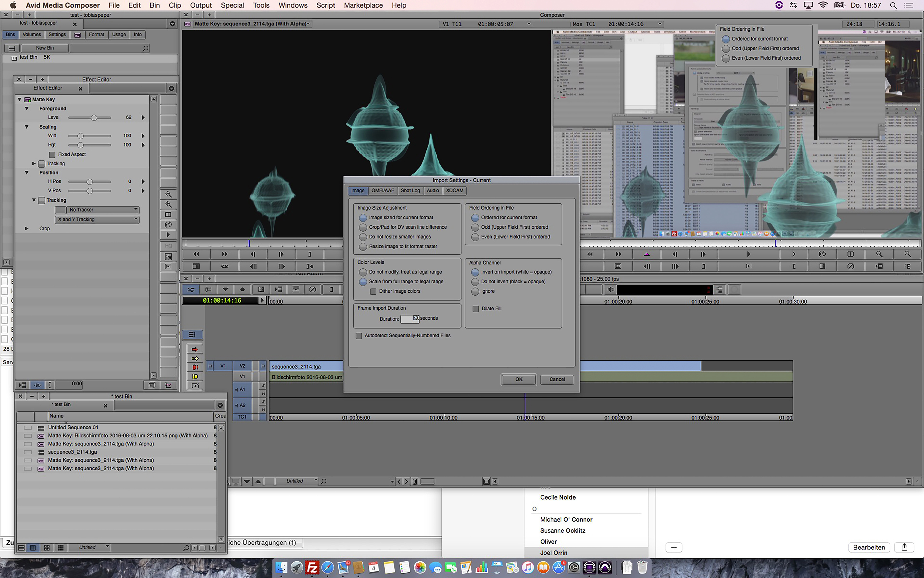Image resolution: width=924 pixels, height=578 pixels.
Task: Switch to the Shot Log tab
Action: tap(410, 190)
